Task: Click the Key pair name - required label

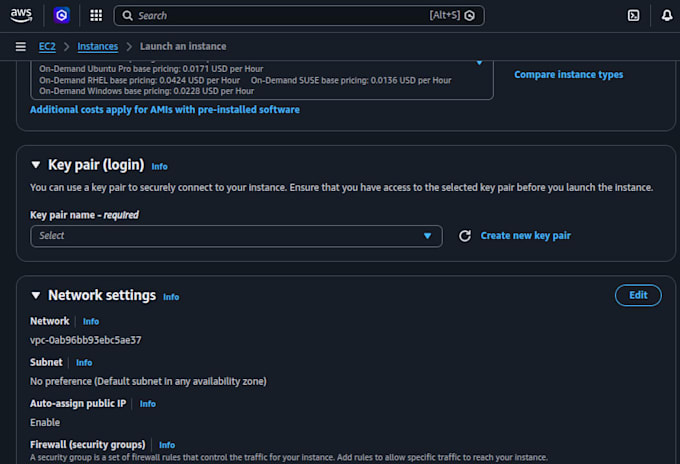Action: [x=84, y=215]
